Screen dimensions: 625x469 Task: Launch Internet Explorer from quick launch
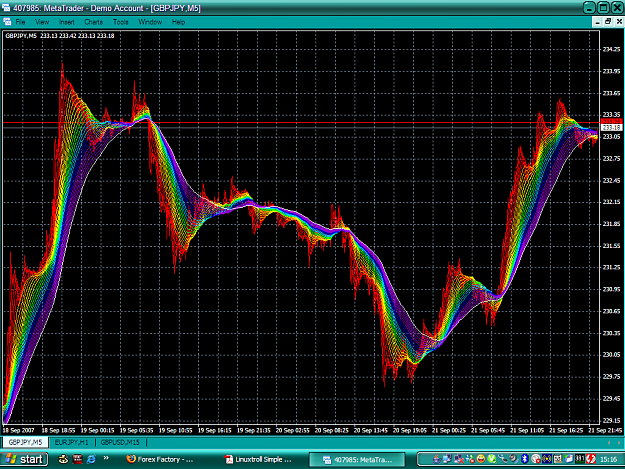[x=91, y=459]
